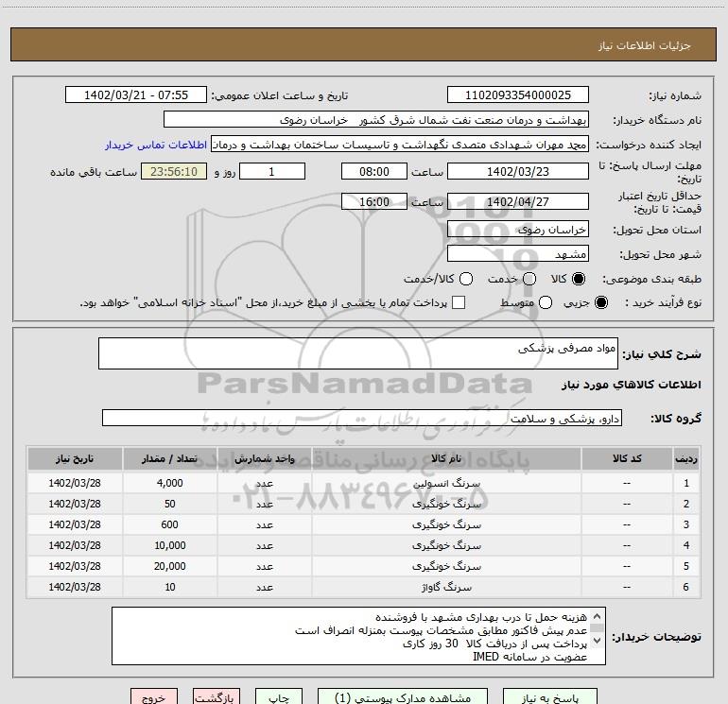Click the نام کالا column header

(446, 458)
